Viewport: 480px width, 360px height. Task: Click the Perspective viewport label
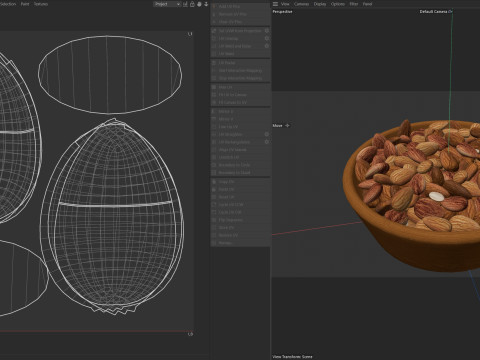click(282, 12)
